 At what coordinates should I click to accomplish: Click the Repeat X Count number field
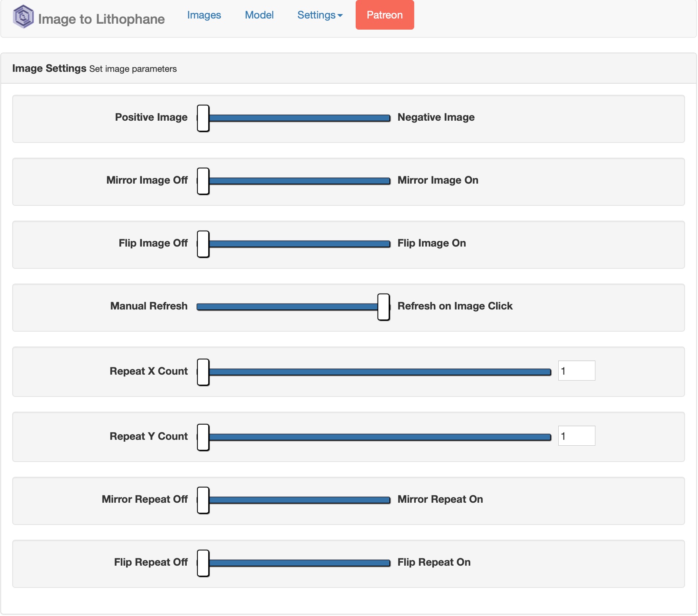(576, 371)
